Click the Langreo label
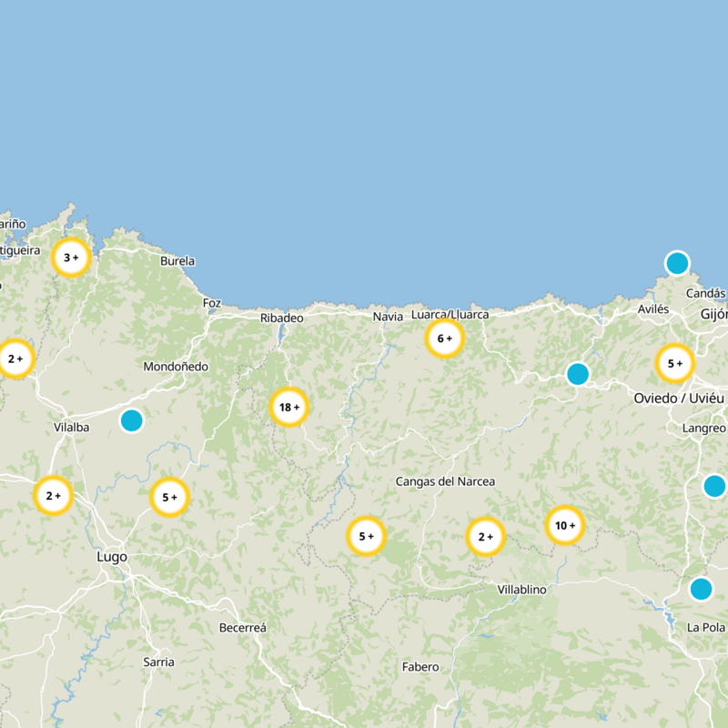The image size is (728, 728). 703,428
